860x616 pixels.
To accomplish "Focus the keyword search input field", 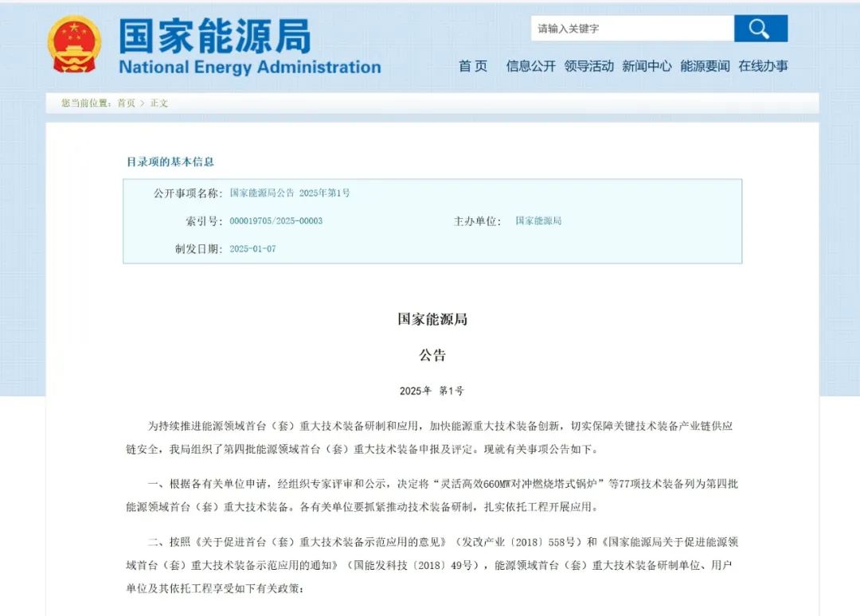I will (632, 29).
